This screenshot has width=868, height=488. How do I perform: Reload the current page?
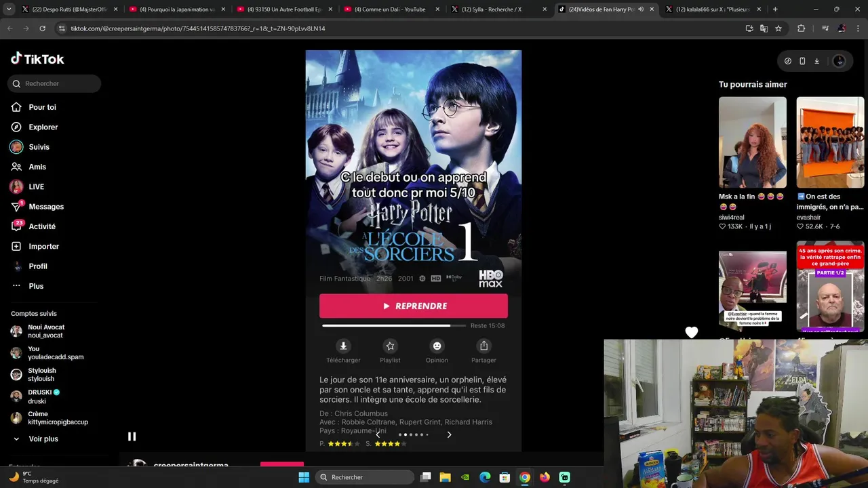pos(42,28)
